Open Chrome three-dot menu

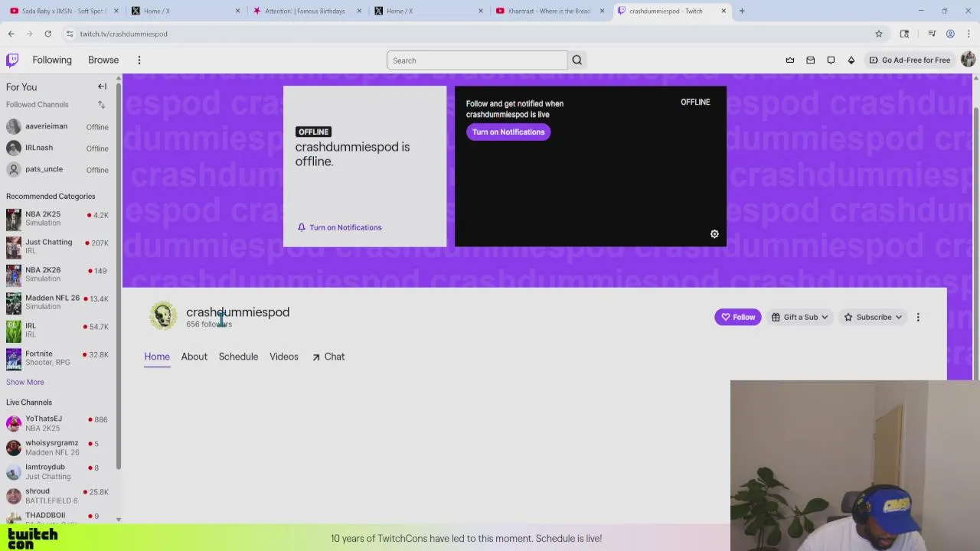click(x=969, y=34)
